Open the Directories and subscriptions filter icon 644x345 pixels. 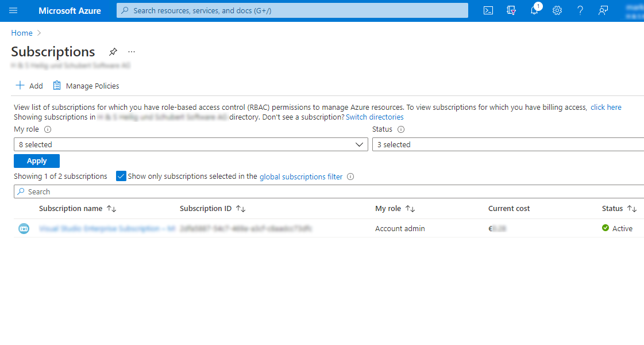click(511, 10)
